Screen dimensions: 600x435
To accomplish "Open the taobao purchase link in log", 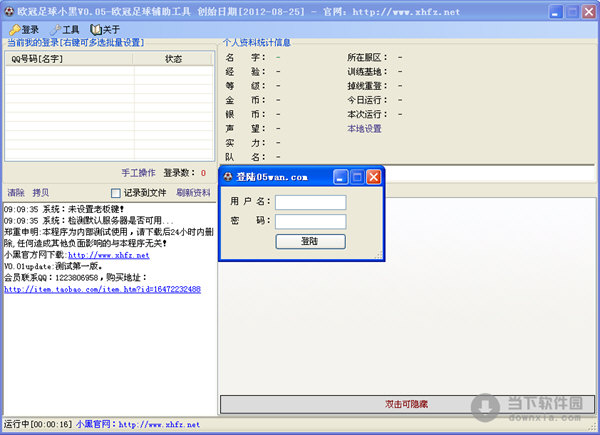I will coord(102,289).
